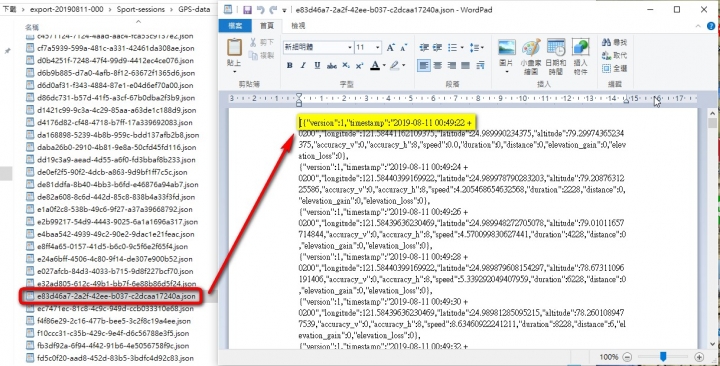Open the Customize Quick Access Toolbar arrow

coord(285,10)
